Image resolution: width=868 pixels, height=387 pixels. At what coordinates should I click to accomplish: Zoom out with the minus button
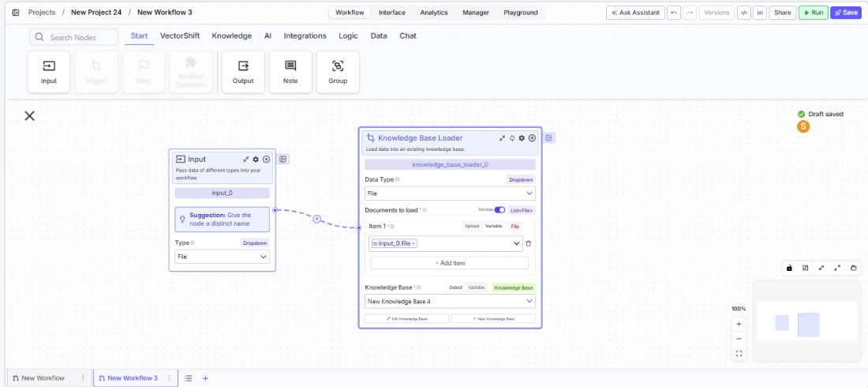tap(739, 339)
